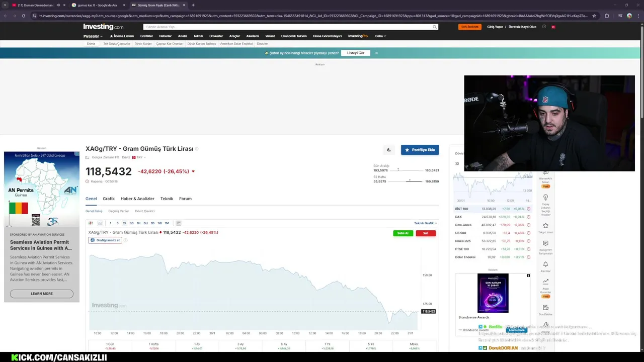Close the Şubat ayında hisseler banner
644x362 pixels.
(x=376, y=53)
